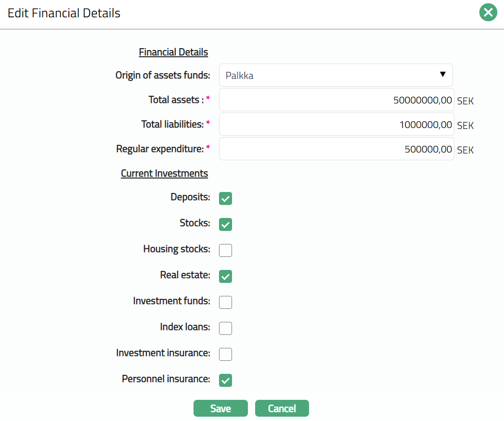Image resolution: width=504 pixels, height=421 pixels.
Task: Click the Total liabilities input field
Action: [336, 125]
